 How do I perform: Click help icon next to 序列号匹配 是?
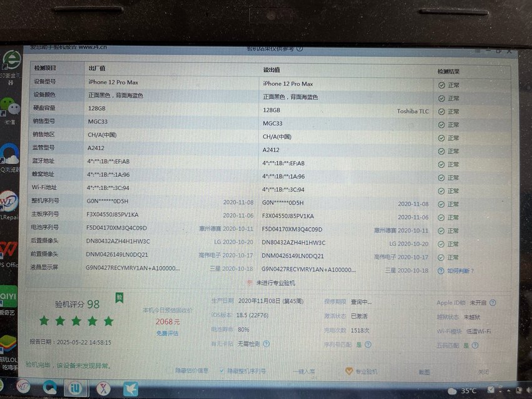tap(368, 345)
